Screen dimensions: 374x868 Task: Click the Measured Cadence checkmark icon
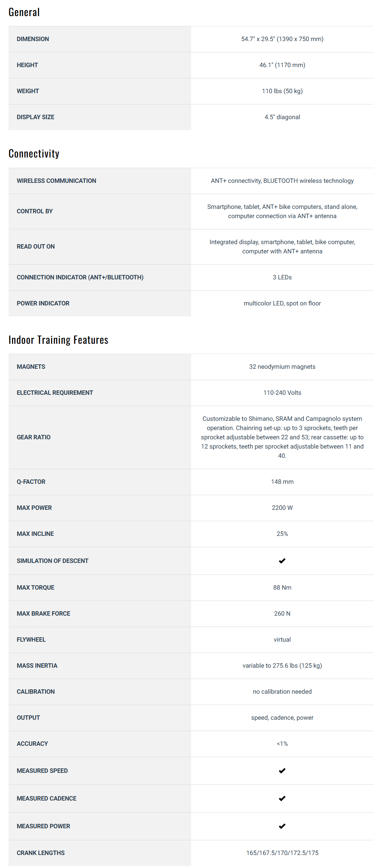(x=282, y=798)
